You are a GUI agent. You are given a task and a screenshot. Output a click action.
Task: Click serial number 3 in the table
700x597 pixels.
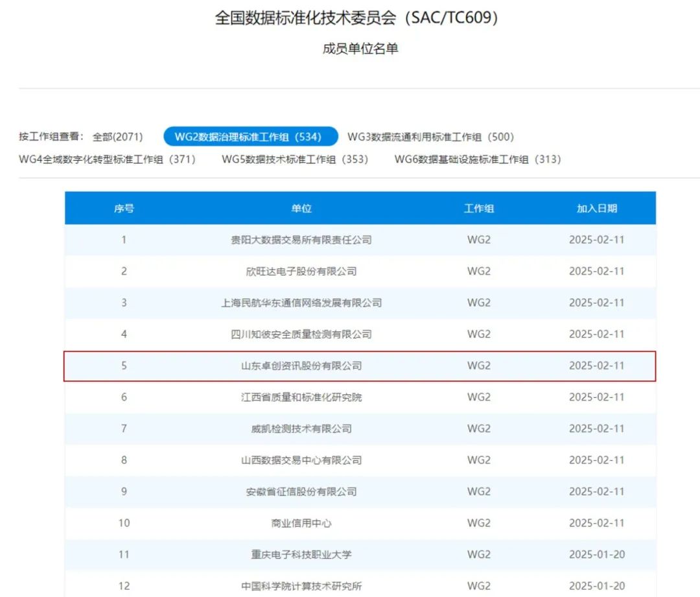[124, 303]
